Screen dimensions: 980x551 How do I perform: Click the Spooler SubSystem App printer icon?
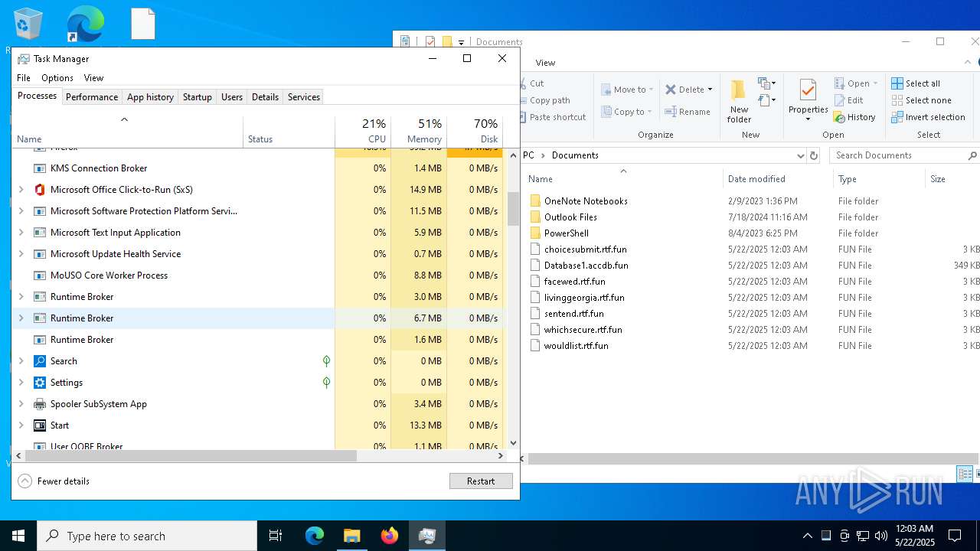click(40, 404)
